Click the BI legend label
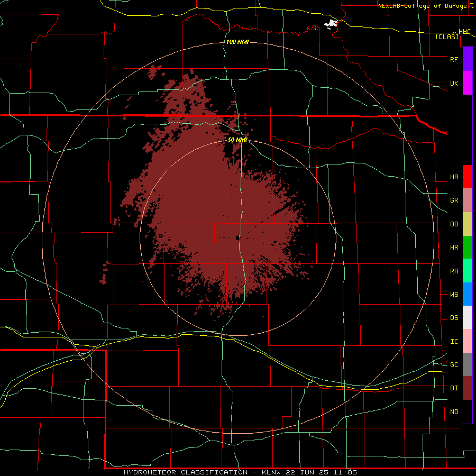Viewport: 476px width, 476px height. pyautogui.click(x=454, y=388)
